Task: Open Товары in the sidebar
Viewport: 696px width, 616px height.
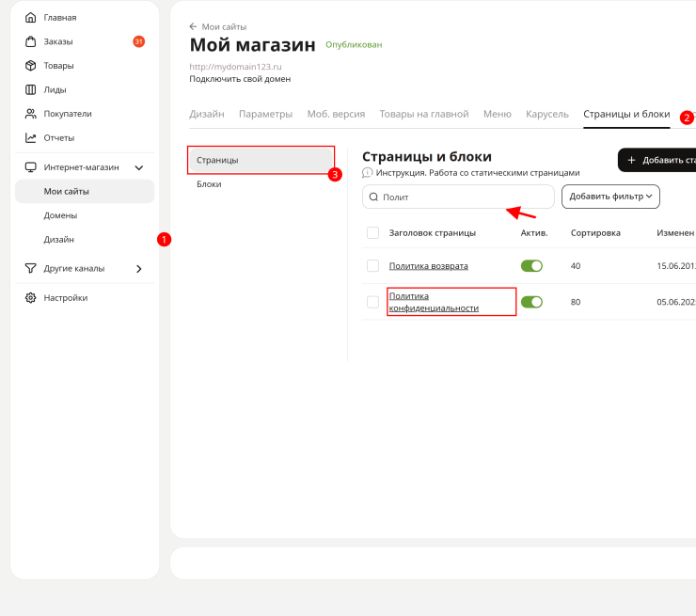Action: (58, 65)
